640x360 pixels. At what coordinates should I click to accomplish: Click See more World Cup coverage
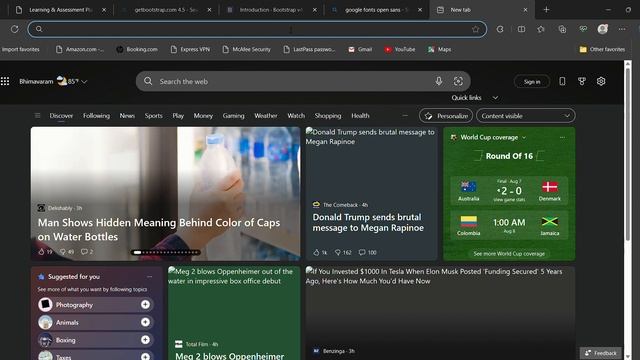509,254
